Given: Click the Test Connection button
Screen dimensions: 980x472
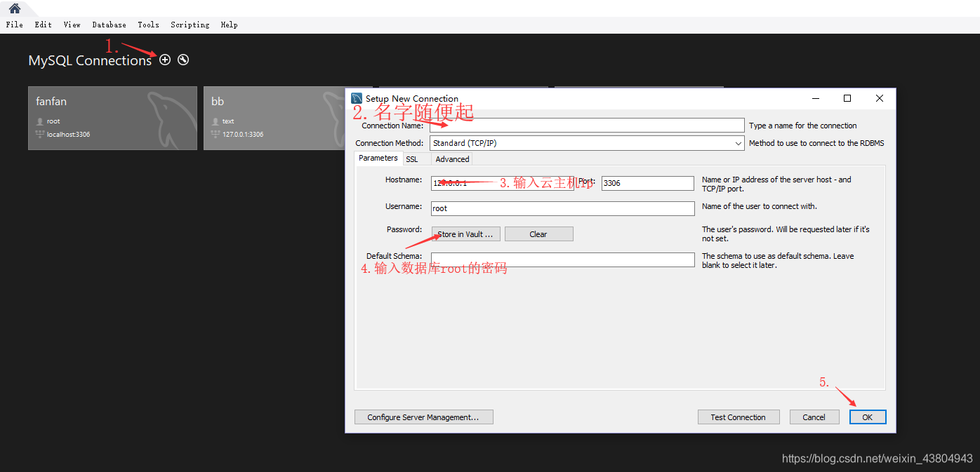Looking at the screenshot, I should click(739, 417).
